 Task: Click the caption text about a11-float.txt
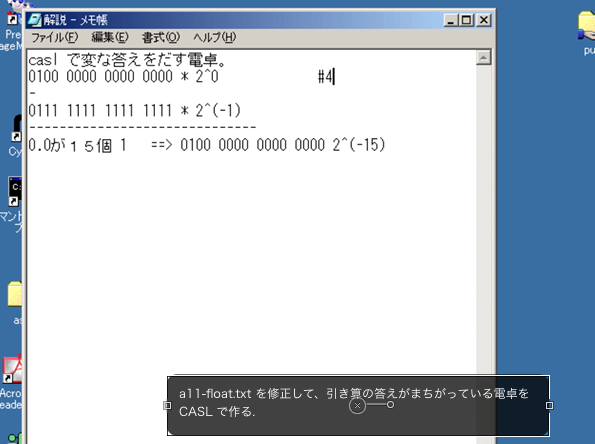[x=354, y=402]
